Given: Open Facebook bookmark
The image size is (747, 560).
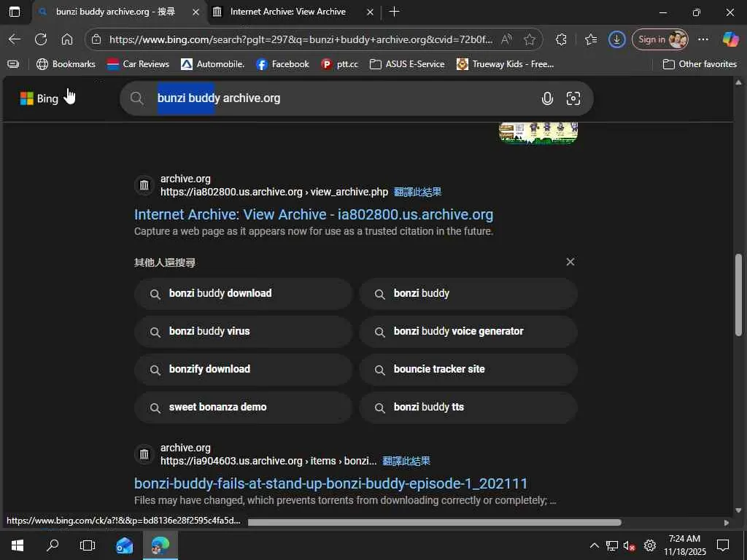Looking at the screenshot, I should (x=282, y=64).
